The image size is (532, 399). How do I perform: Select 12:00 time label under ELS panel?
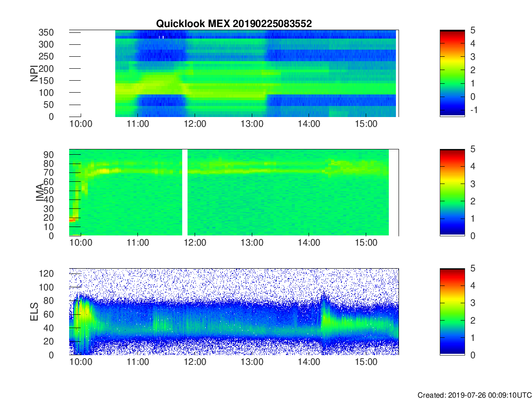[195, 363]
